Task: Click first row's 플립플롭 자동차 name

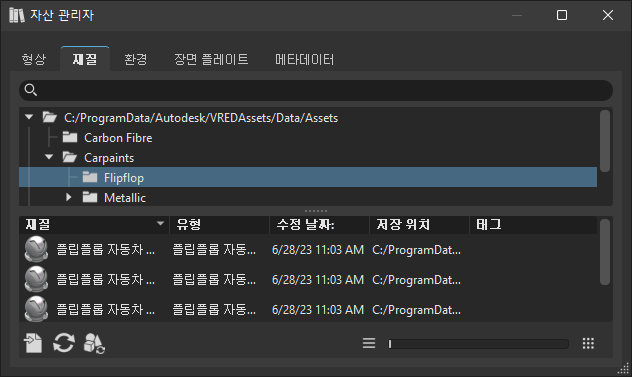Action: [106, 250]
